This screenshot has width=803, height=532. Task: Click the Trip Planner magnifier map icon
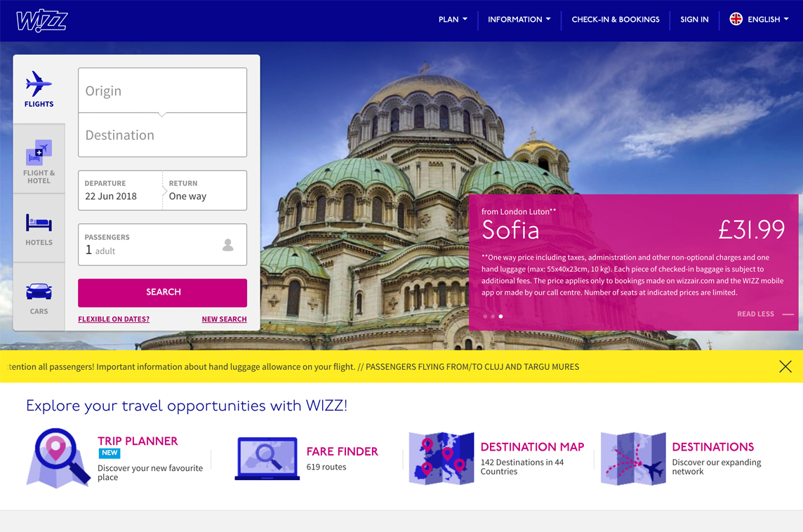coord(58,458)
